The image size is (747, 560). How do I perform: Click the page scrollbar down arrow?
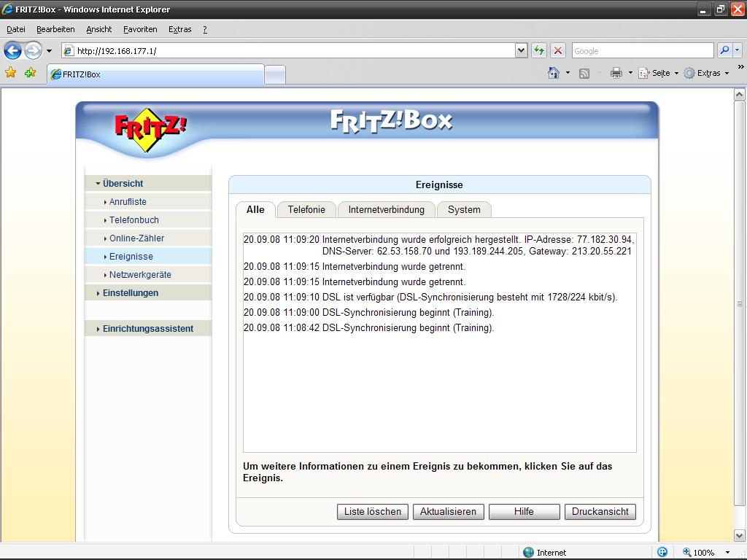(740, 535)
